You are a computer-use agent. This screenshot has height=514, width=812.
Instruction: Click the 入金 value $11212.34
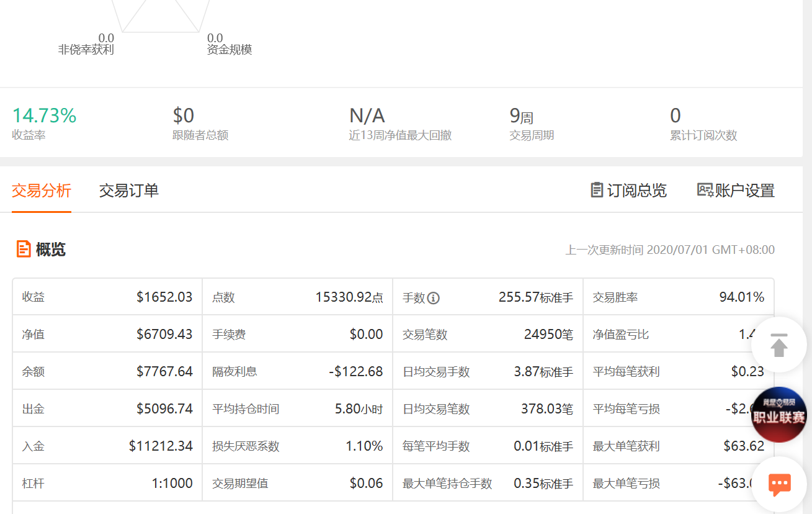161,446
